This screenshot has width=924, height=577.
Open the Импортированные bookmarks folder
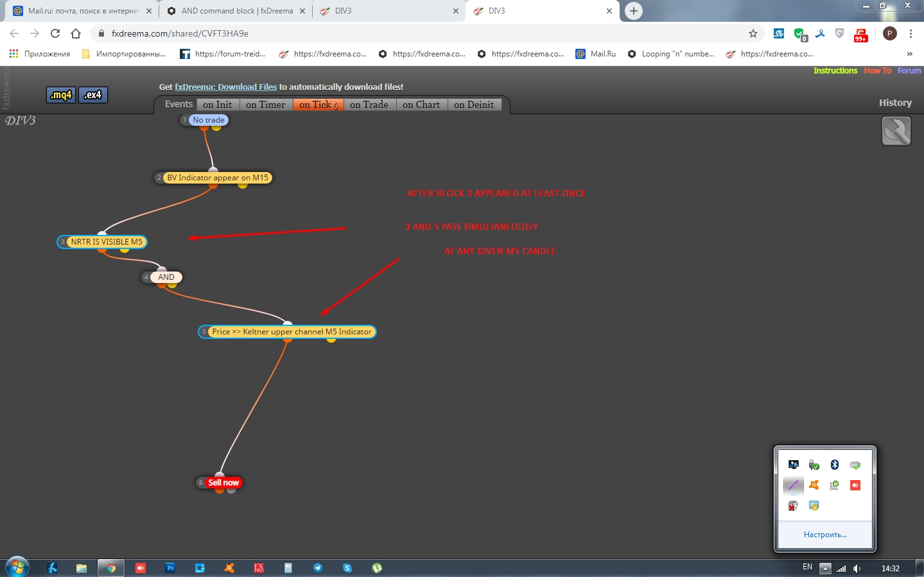tap(124, 54)
